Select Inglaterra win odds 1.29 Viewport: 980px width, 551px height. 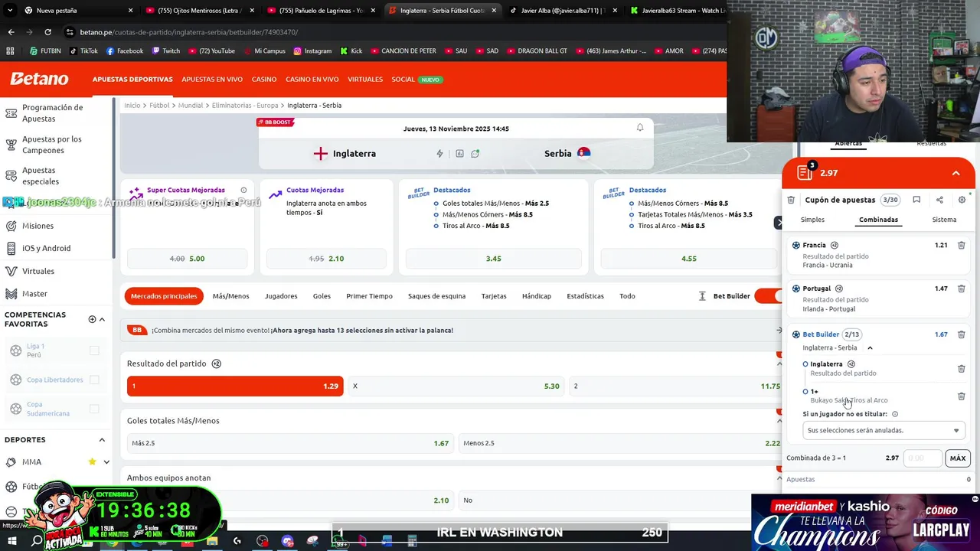235,386
